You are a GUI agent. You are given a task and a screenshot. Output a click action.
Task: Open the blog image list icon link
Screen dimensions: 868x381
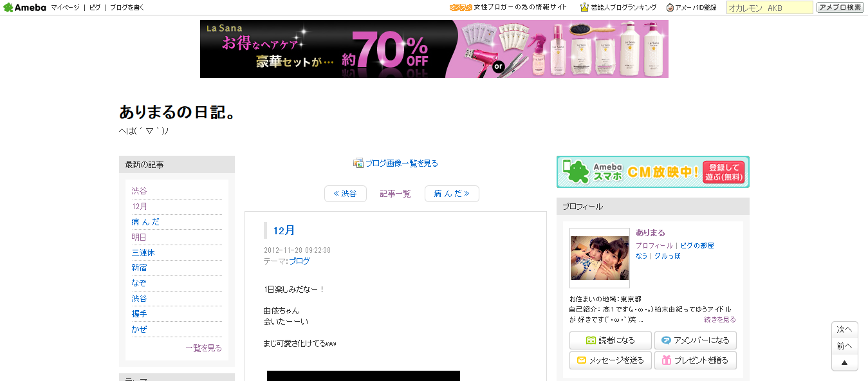pos(358,163)
